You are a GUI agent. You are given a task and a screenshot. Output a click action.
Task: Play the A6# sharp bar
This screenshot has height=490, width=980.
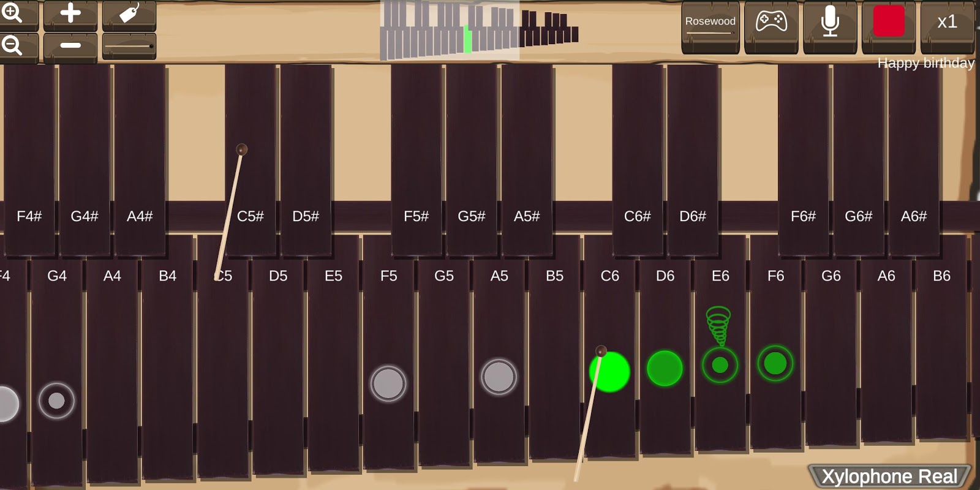pos(914,159)
